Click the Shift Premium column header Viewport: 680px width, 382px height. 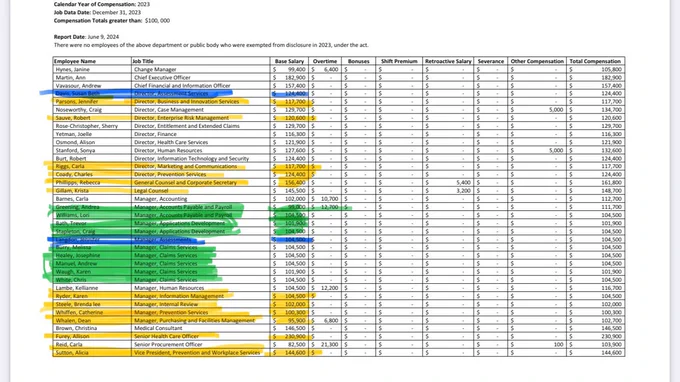(x=399, y=61)
